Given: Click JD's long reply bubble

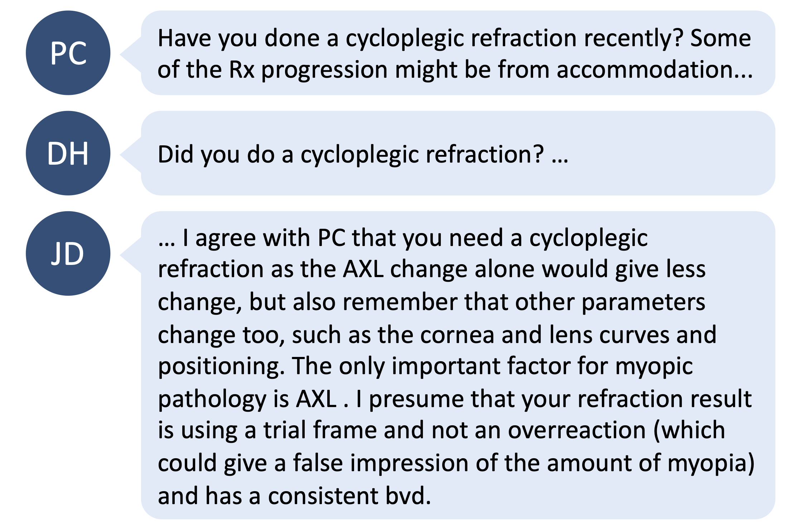Looking at the screenshot, I should (x=458, y=365).
